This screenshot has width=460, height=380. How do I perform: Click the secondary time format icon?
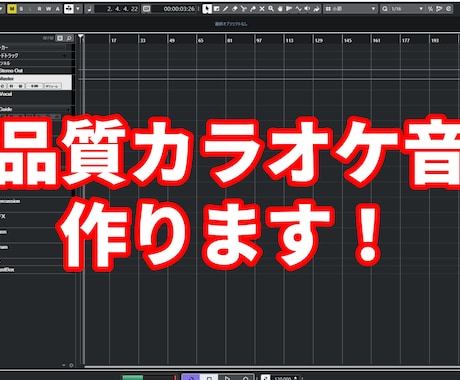[146, 9]
